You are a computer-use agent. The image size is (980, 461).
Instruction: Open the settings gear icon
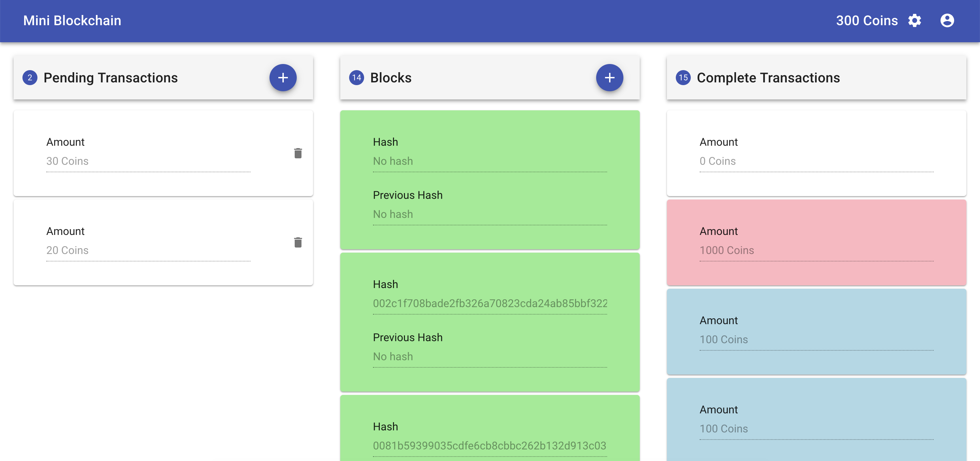[914, 20]
